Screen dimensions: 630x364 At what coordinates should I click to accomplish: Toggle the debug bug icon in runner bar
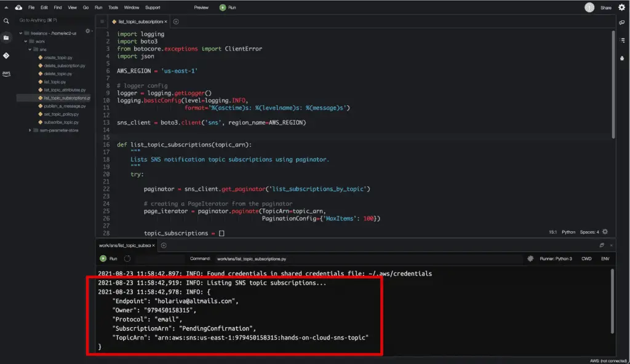pyautogui.click(x=530, y=259)
